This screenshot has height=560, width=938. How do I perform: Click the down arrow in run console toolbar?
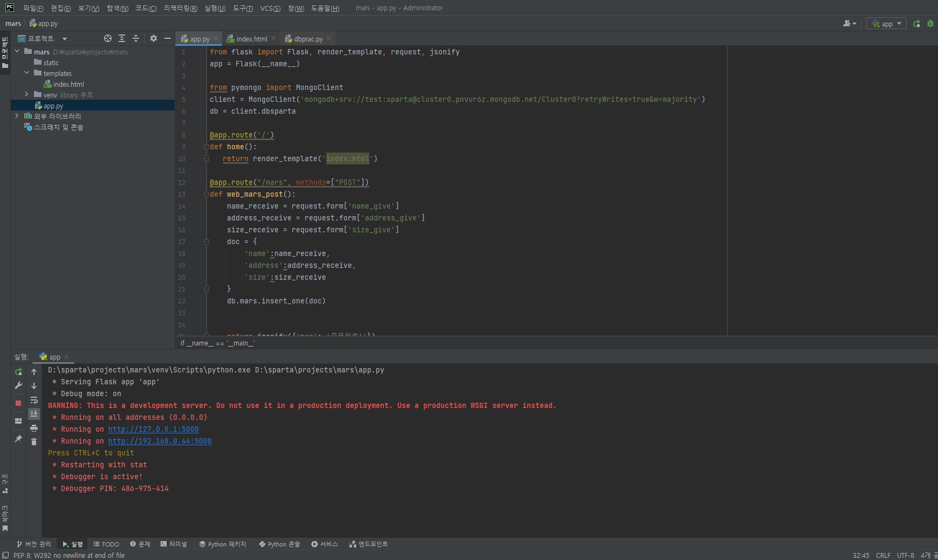[x=34, y=386]
